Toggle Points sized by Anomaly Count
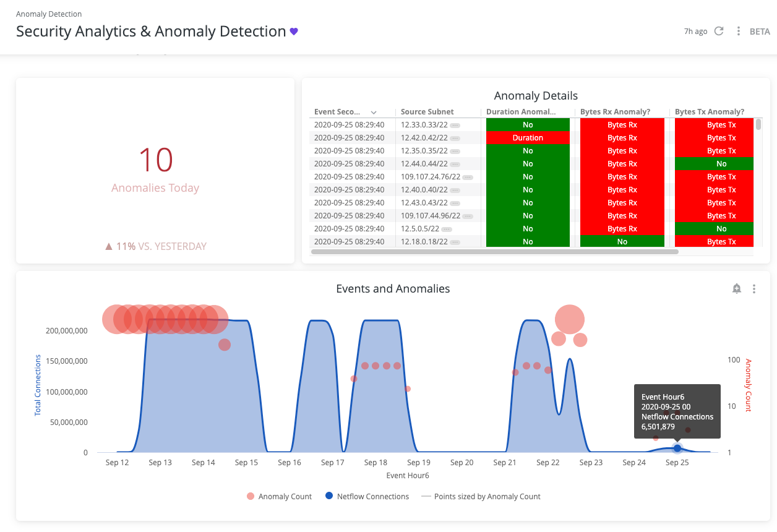Viewport: 777px width, 532px height. (482, 496)
